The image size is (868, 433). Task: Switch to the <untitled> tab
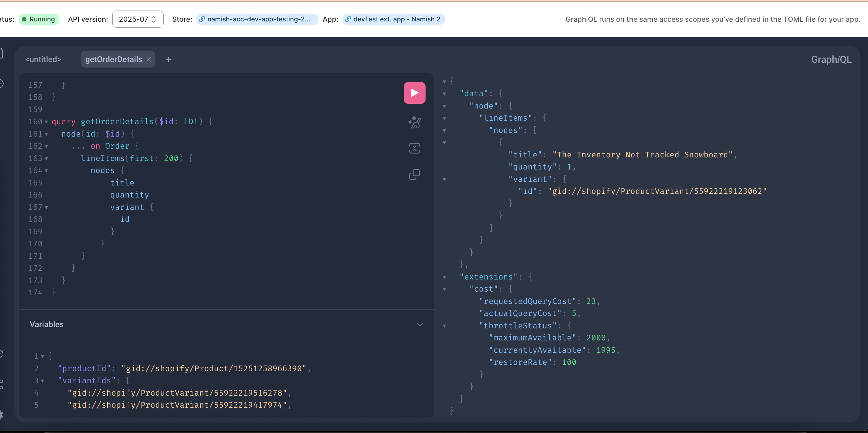click(43, 60)
